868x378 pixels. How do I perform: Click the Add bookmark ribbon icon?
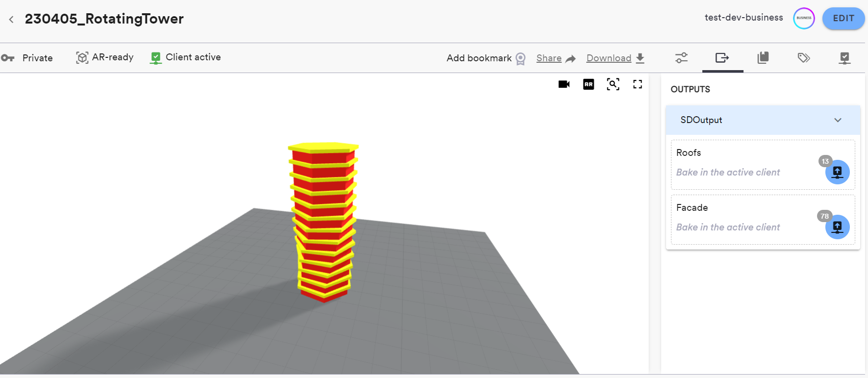521,59
